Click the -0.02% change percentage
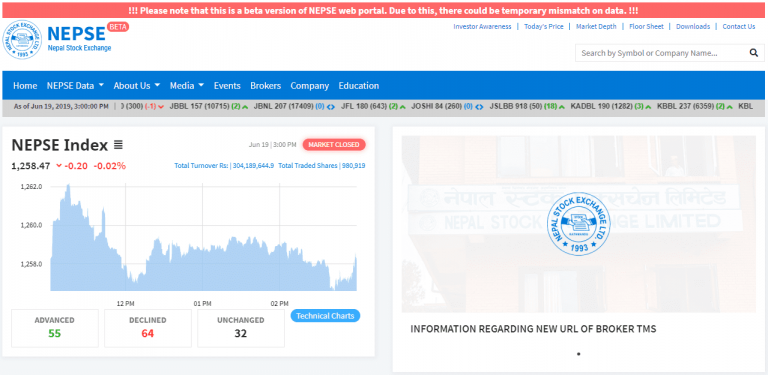 click(110, 166)
